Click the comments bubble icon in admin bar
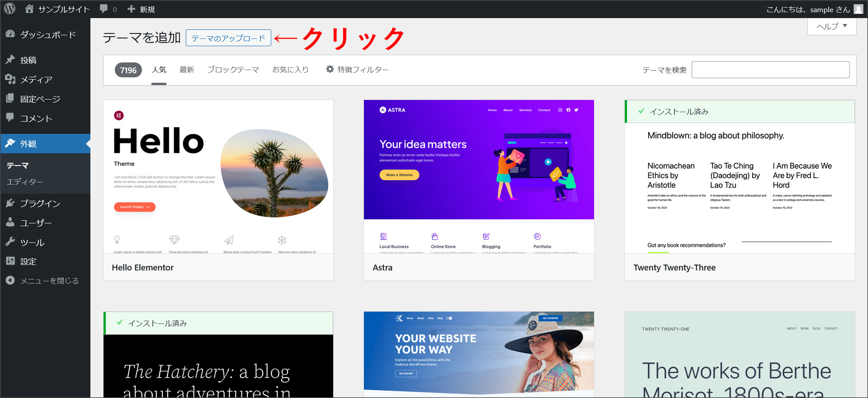Image resolution: width=868 pixels, height=398 pixels. [x=104, y=9]
